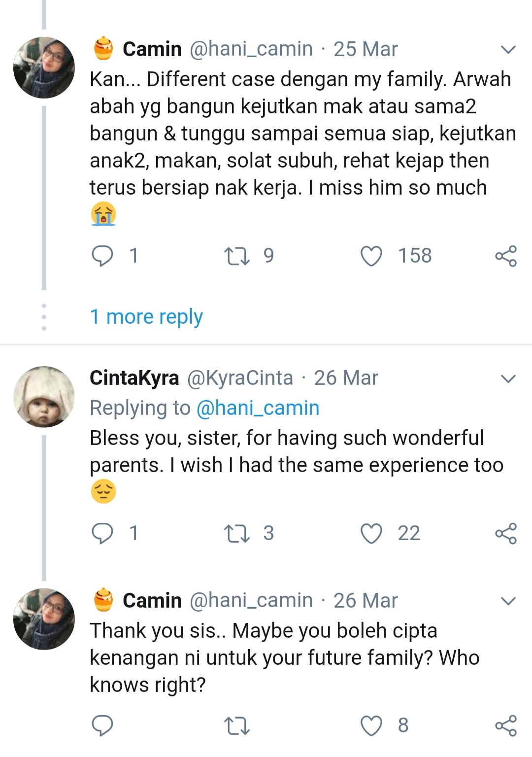The width and height of the screenshot is (532, 757).
Task: Retweet Camin's 25 Mar tweet
Action: [x=236, y=256]
